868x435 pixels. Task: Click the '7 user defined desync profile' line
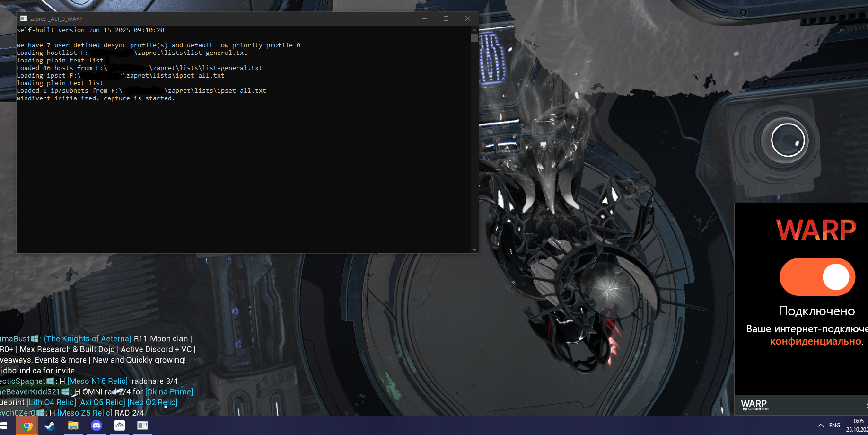pyautogui.click(x=158, y=45)
